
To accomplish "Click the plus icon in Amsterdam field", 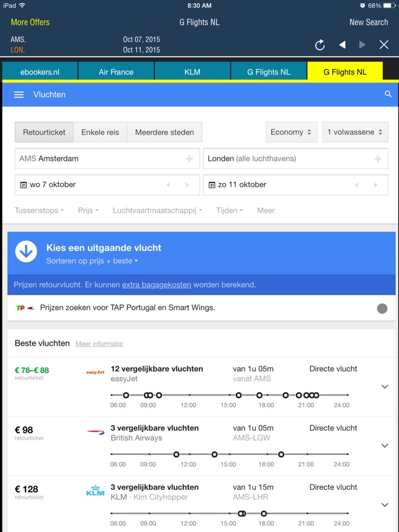I will click(189, 158).
